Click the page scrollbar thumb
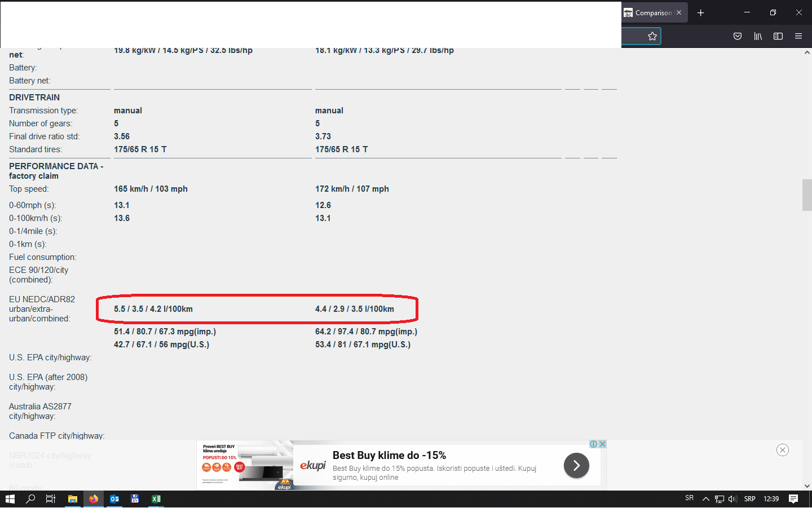This screenshot has width=812, height=521. coord(807,195)
